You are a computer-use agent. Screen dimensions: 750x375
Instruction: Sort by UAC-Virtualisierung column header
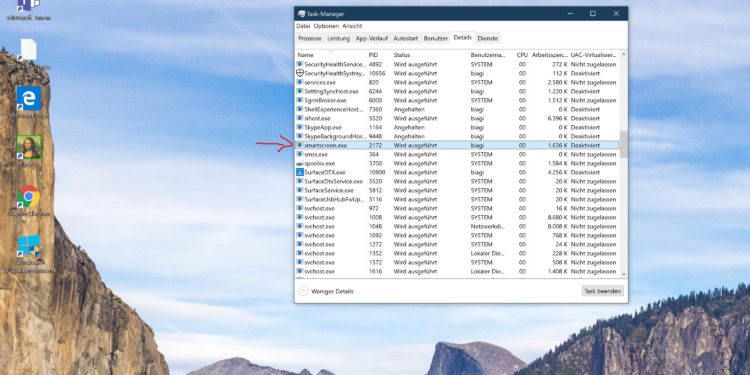pyautogui.click(x=594, y=55)
